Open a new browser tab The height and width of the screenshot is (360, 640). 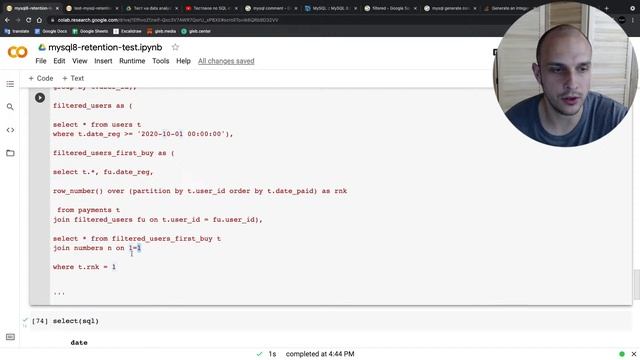click(606, 8)
